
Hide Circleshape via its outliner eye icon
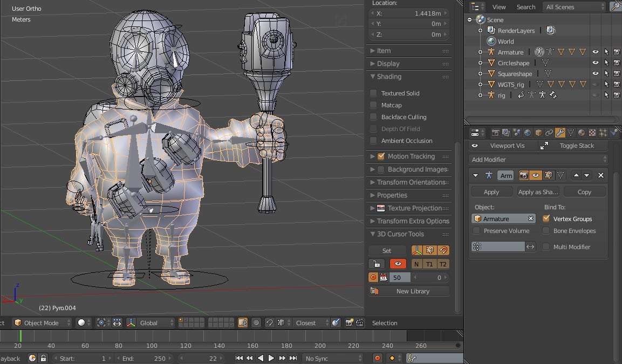596,63
